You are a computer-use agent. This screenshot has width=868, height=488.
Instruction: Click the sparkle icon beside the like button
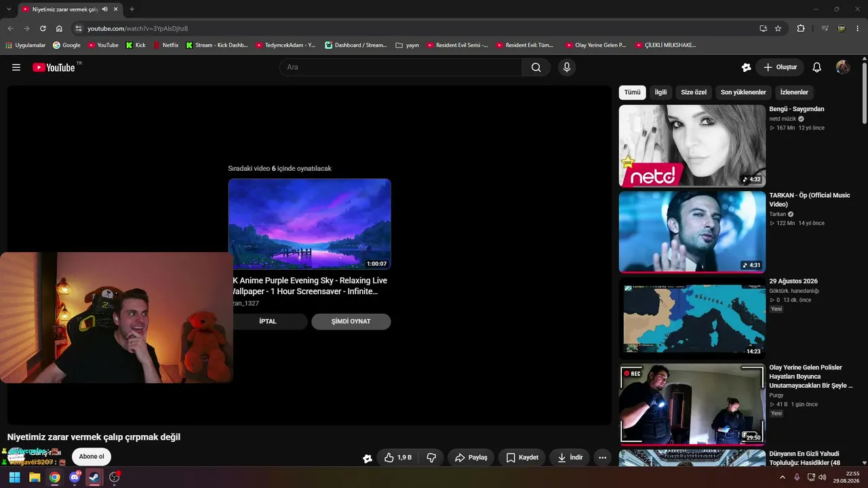pyautogui.click(x=368, y=458)
